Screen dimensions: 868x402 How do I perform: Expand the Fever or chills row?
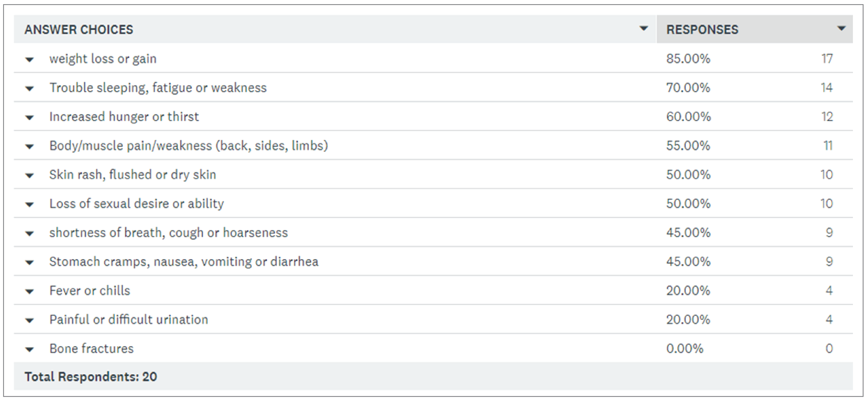pos(30,292)
